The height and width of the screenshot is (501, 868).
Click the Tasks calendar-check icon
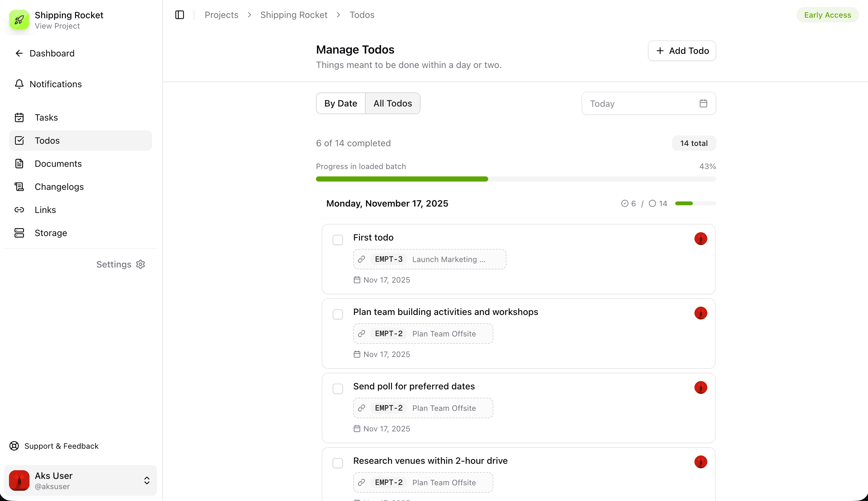tap(19, 117)
